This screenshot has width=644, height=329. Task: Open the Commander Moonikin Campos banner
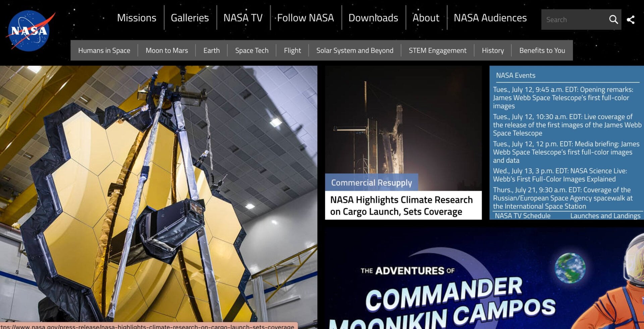click(484, 278)
